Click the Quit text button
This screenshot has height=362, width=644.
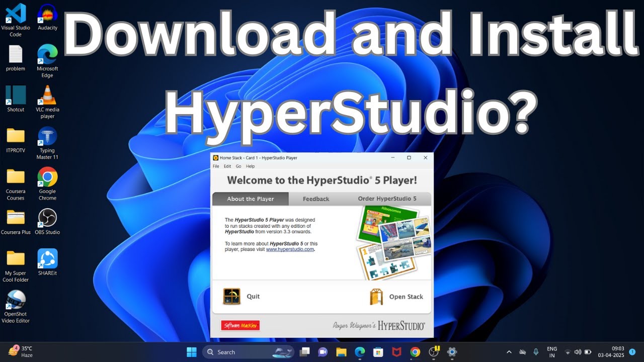tap(253, 296)
